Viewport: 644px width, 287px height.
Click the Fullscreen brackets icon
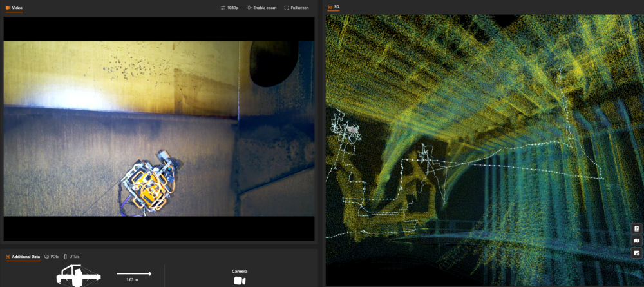click(x=287, y=8)
